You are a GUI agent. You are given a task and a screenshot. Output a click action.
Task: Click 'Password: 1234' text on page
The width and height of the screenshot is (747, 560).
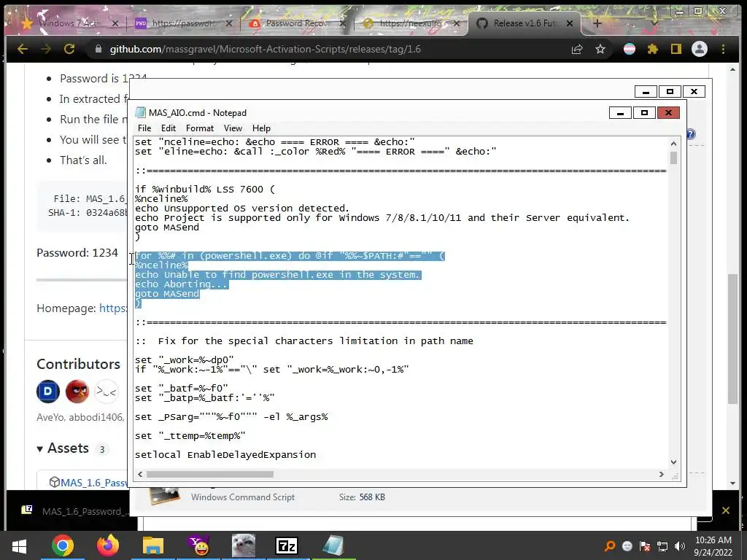pyautogui.click(x=77, y=252)
